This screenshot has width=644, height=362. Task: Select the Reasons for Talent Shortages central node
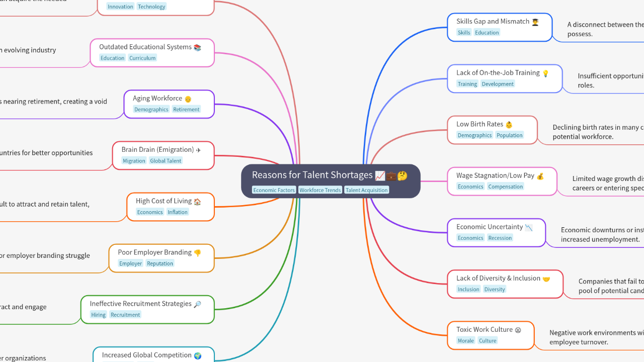[331, 181]
